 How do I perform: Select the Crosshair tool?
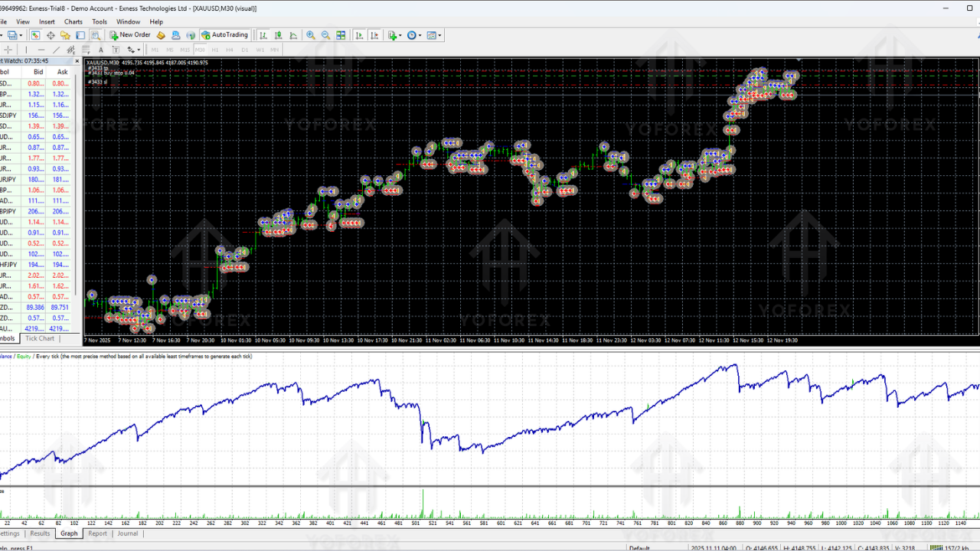pos(8,49)
